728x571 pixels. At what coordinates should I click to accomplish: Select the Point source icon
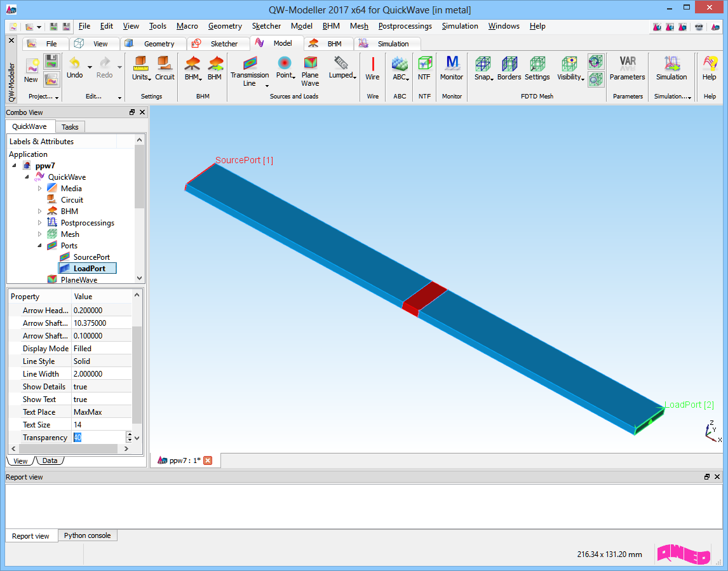tap(284, 63)
